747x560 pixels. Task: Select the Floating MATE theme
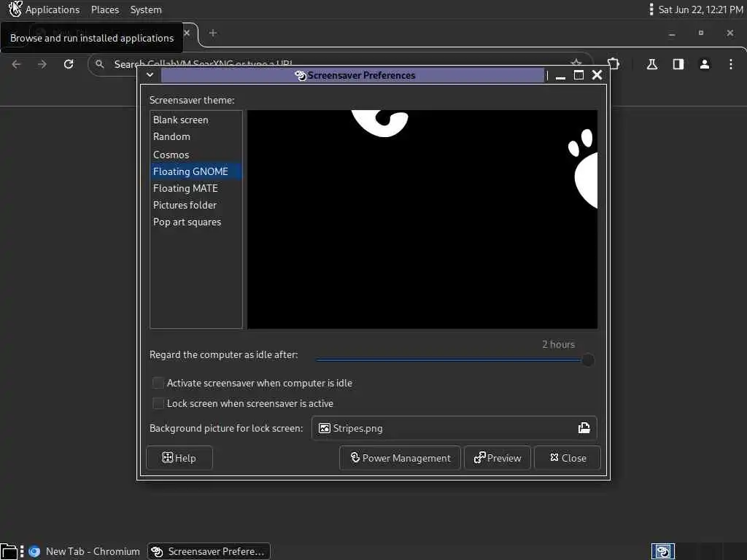[x=196, y=188]
